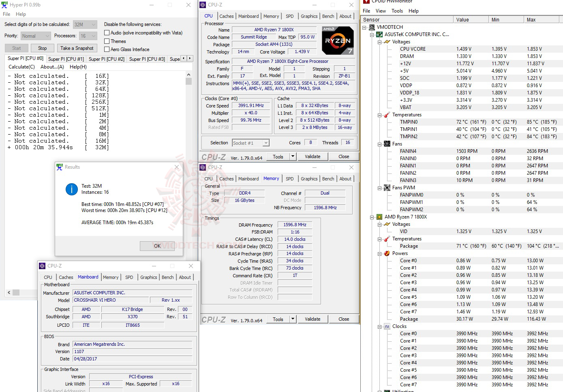The width and height of the screenshot is (563, 392).
Task: Click the Fans PWM icon in HWMonitor
Action: tap(387, 188)
